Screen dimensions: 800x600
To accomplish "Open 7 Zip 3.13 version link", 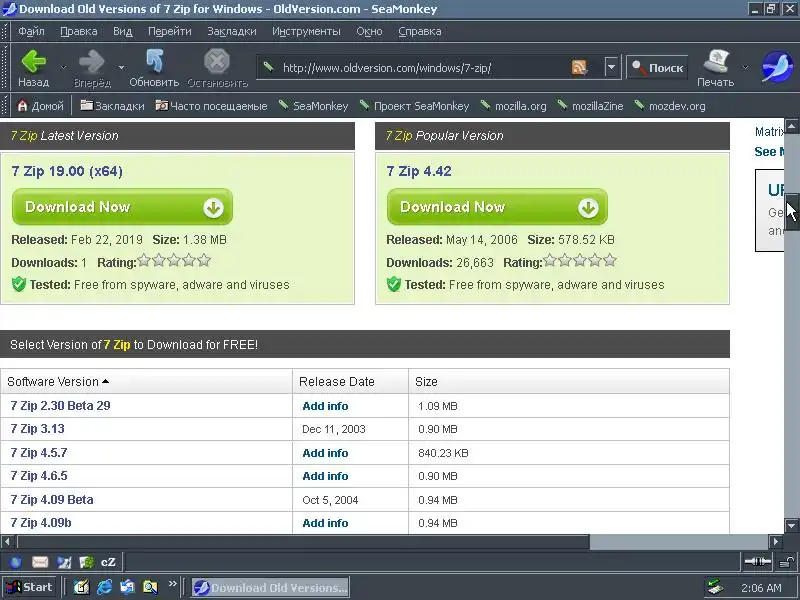I will [x=38, y=429].
